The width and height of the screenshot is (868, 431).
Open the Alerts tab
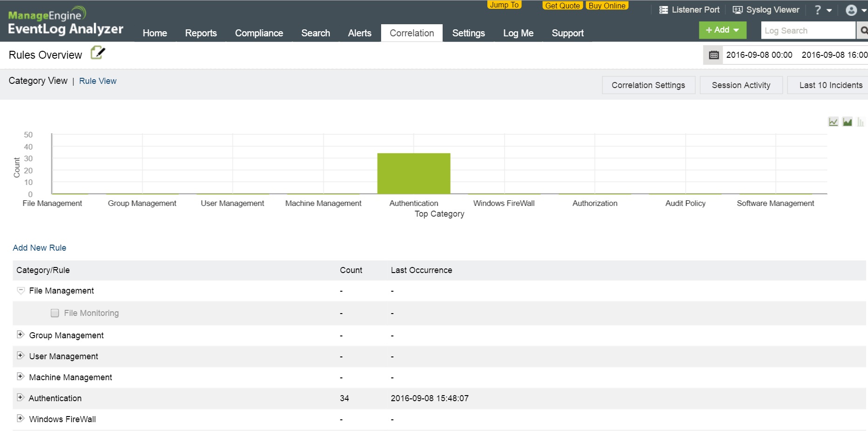359,33
